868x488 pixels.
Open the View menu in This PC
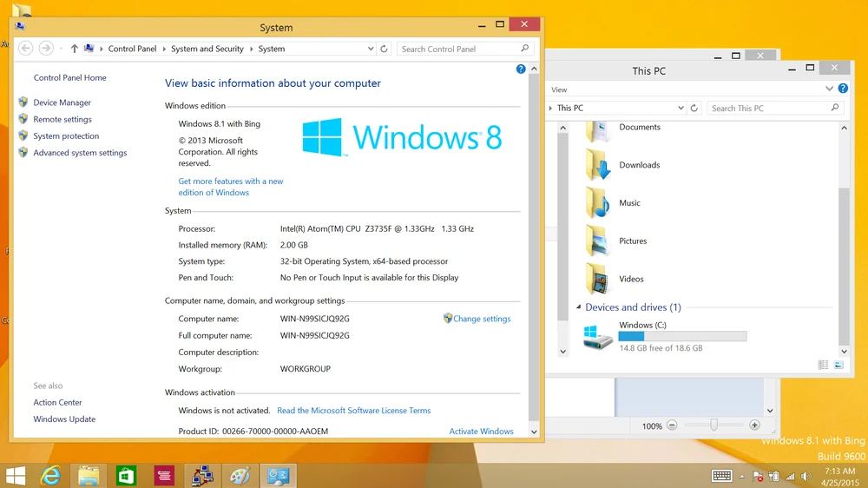(559, 89)
